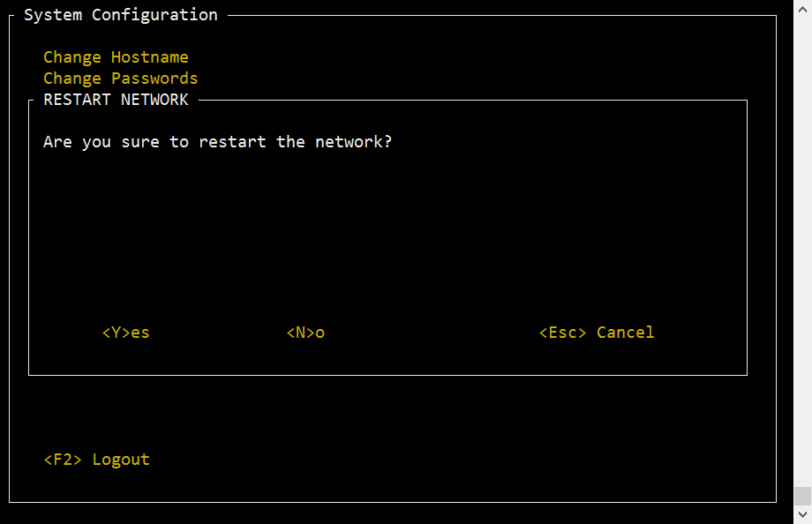Confirm network restart with <Y>es
Viewport: 812px width, 524px height.
tap(126, 333)
